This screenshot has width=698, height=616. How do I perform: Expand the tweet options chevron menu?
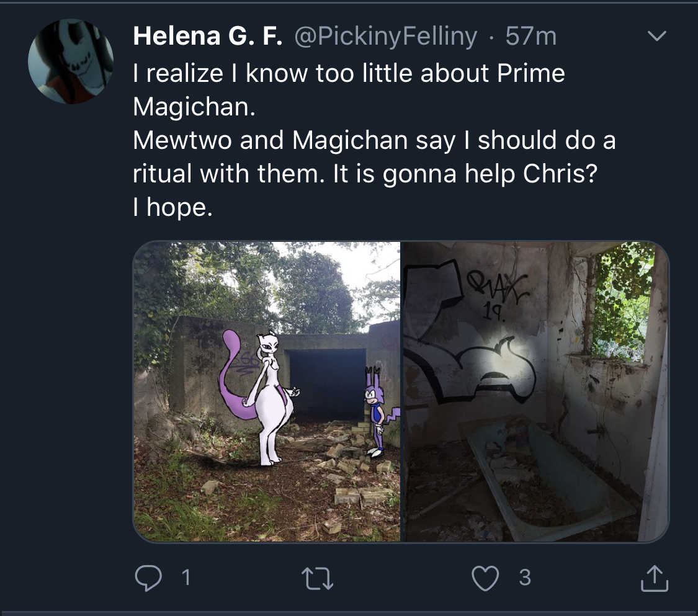coord(656,35)
